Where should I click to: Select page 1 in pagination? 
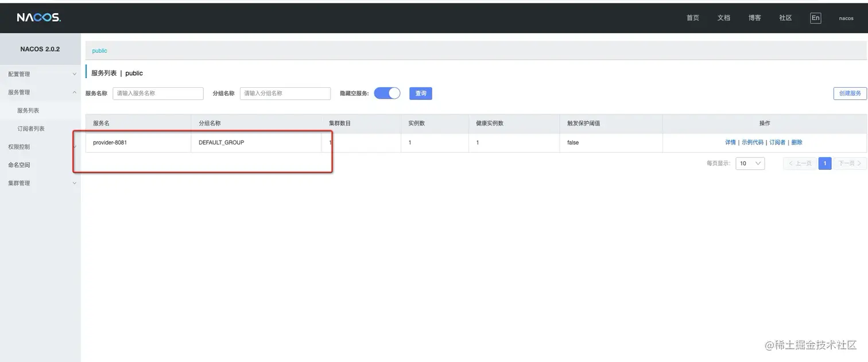point(825,164)
